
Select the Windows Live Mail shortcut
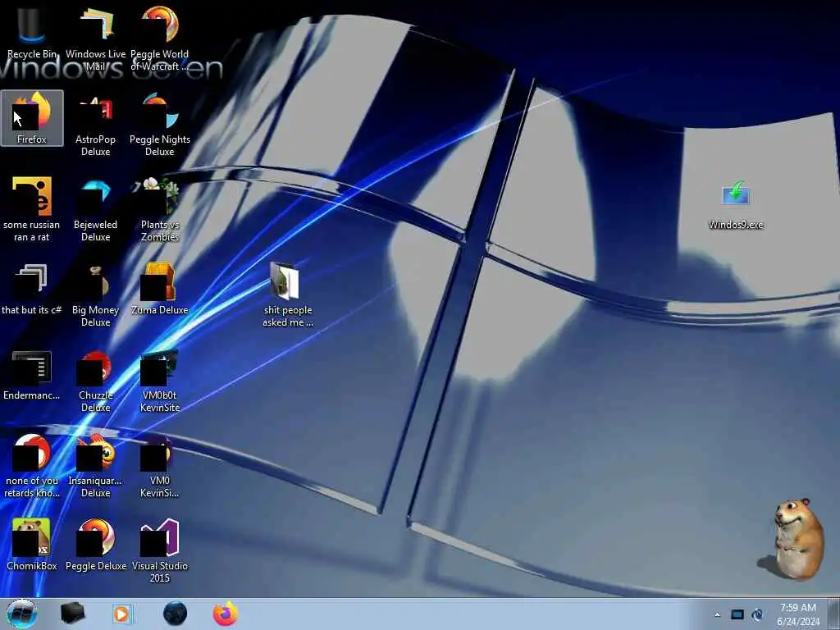[x=95, y=38]
